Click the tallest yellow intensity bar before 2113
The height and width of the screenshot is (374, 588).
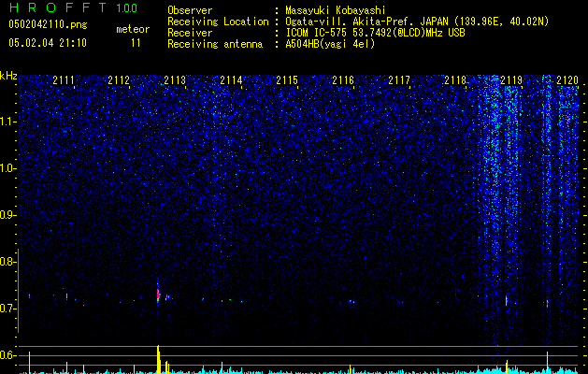[x=158, y=359]
